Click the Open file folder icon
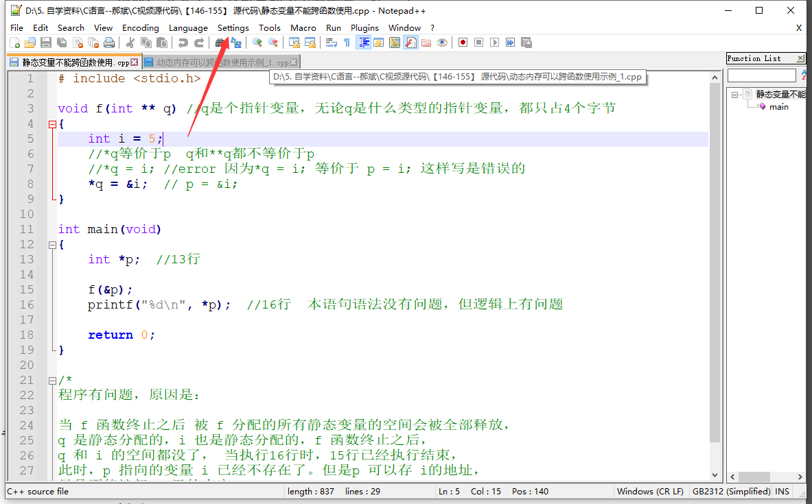 (x=31, y=43)
